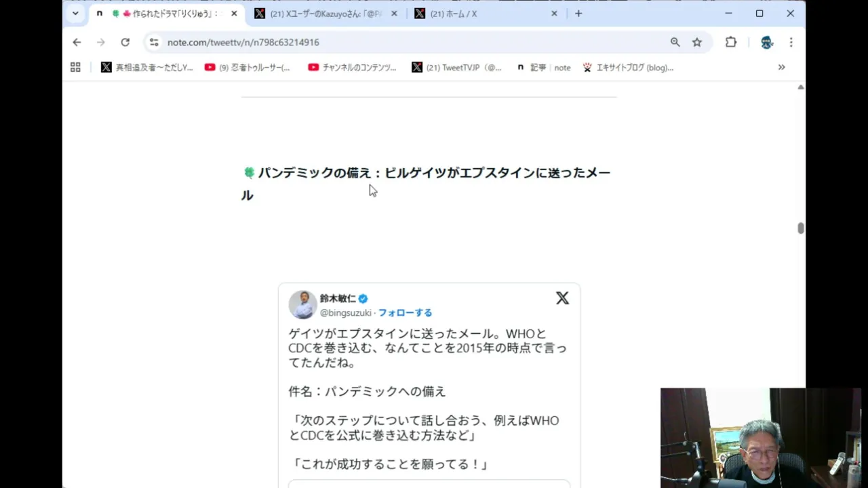Open a new browser tab
Screen dimensions: 868x488
click(578, 14)
